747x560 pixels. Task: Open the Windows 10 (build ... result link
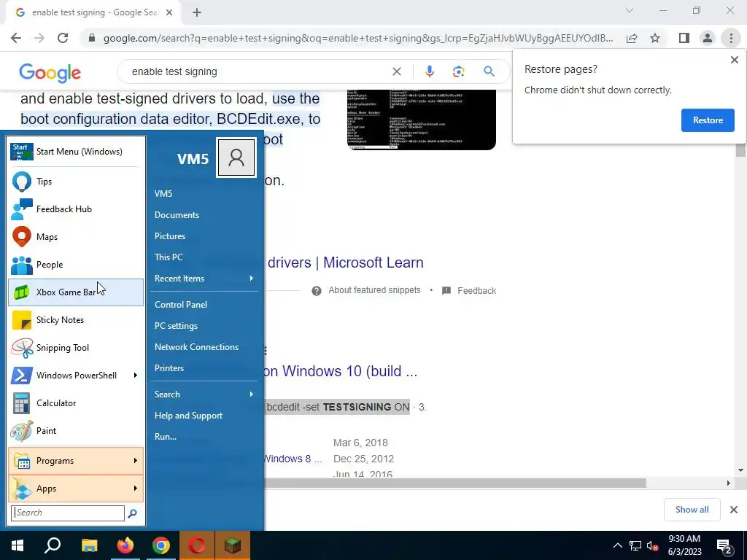tap(340, 371)
